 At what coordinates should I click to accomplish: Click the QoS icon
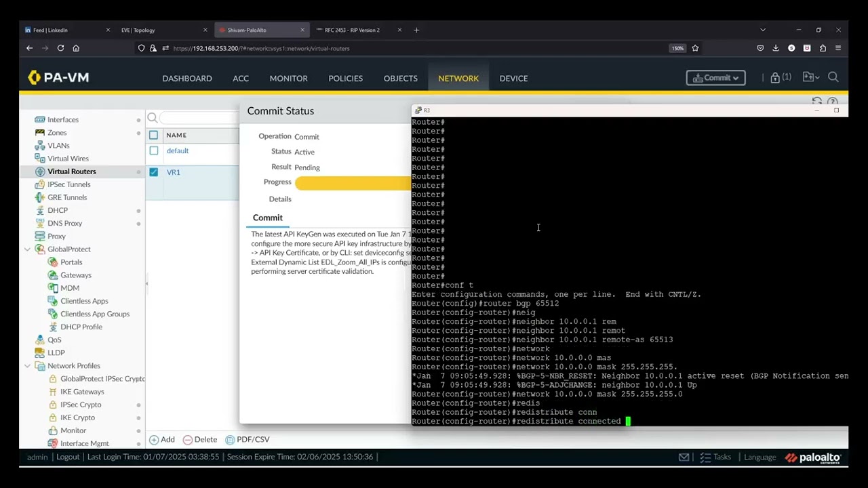click(40, 340)
